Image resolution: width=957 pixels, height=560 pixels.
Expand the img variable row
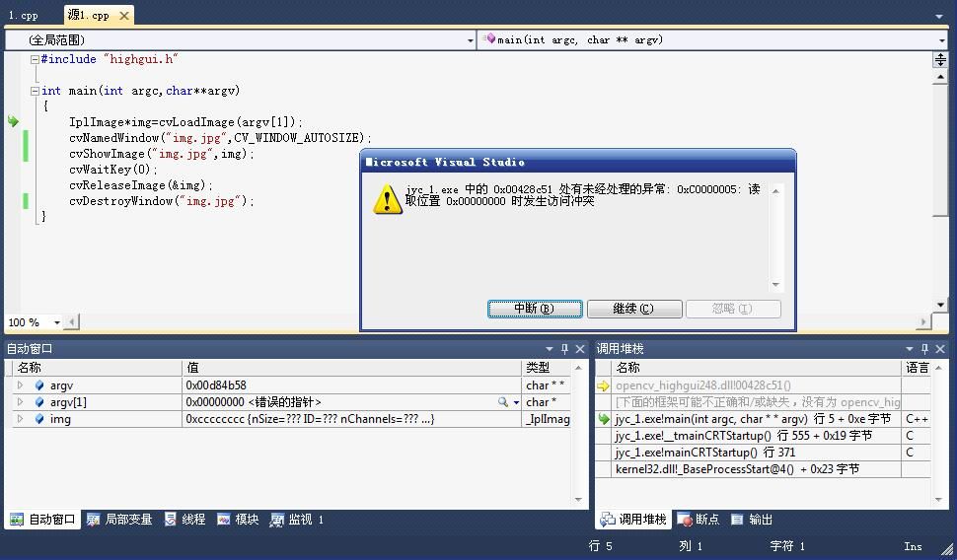click(20, 419)
